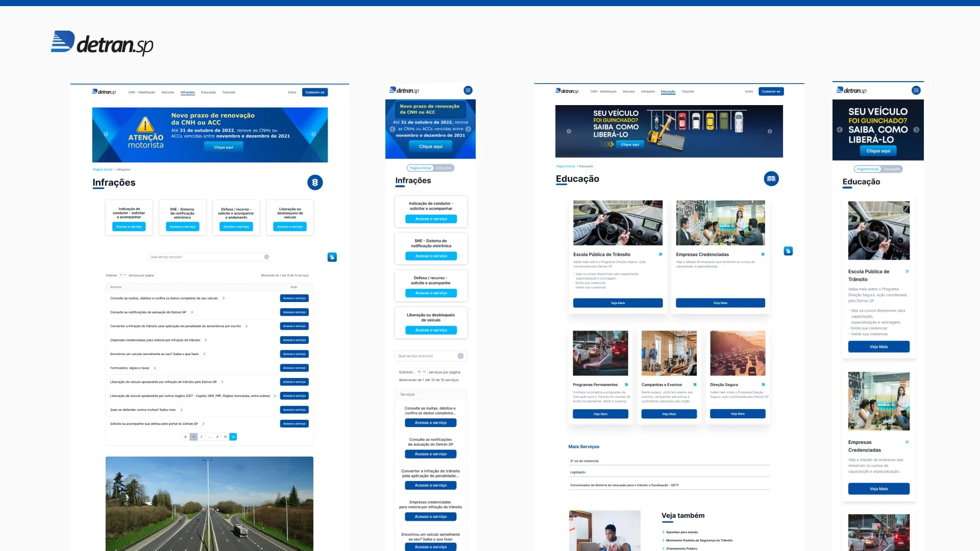Click the accessibility hand icon on Infrações desktop

[332, 257]
